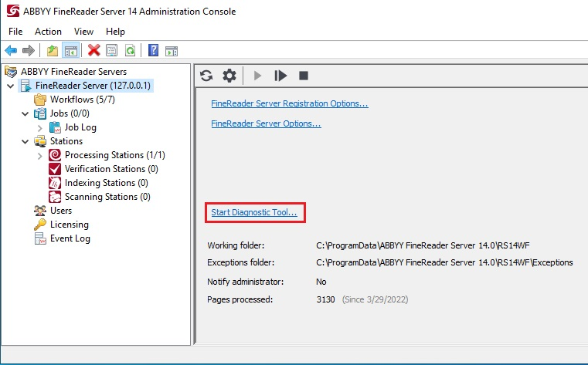Click the Pages processed value 3130
This screenshot has height=365, width=588.
point(325,299)
